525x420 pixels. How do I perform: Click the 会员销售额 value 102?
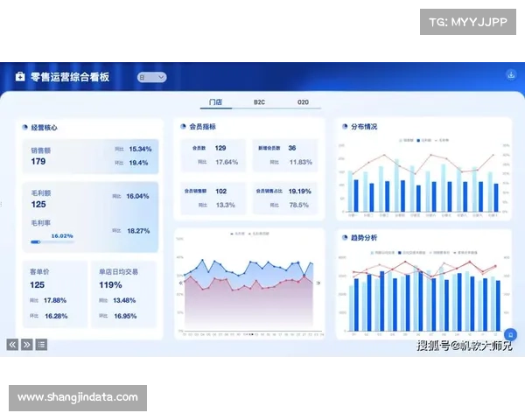221,192
